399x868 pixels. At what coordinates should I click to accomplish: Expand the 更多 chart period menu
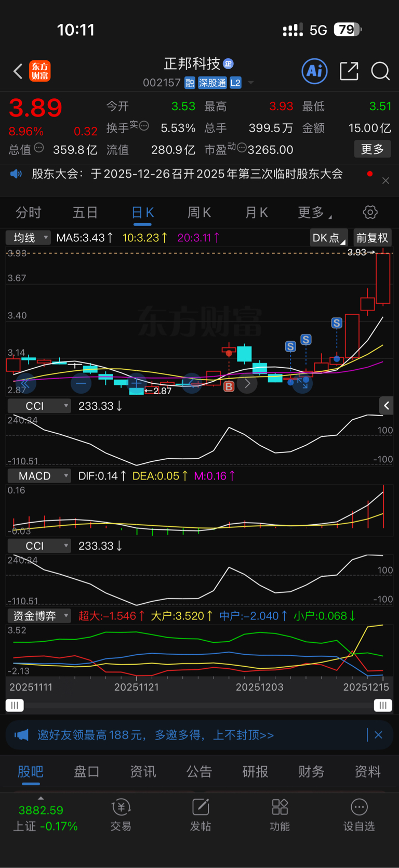click(315, 212)
